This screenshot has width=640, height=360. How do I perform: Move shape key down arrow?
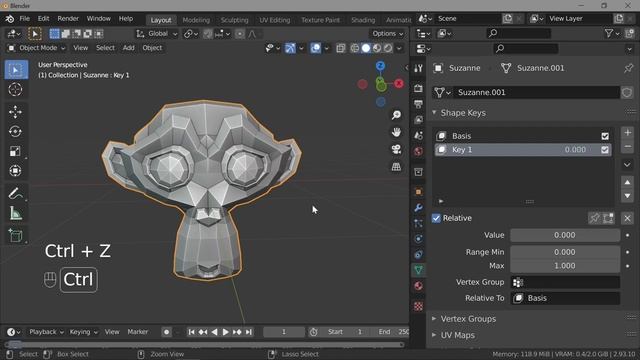point(628,196)
